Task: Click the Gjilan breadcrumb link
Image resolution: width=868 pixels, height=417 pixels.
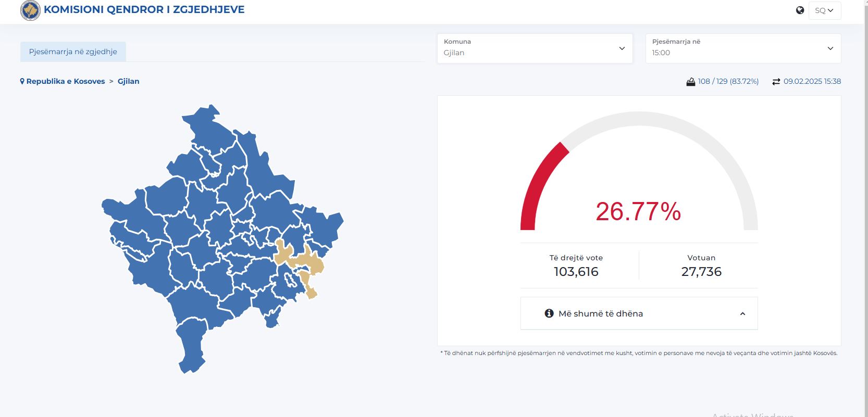Action: [x=128, y=82]
